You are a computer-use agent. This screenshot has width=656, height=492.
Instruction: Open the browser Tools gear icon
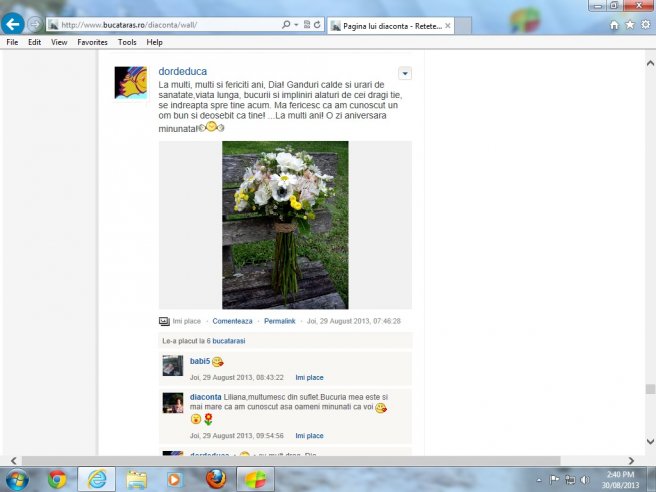tap(644, 24)
